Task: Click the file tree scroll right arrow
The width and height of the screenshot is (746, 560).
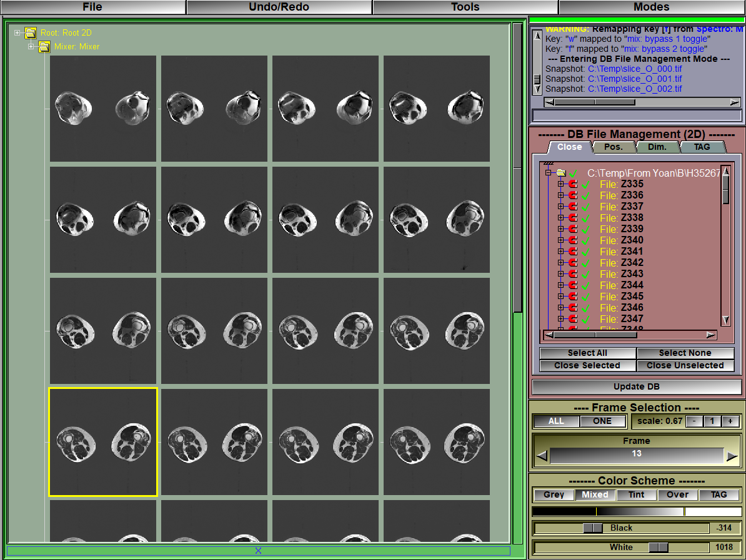Action: pos(711,335)
